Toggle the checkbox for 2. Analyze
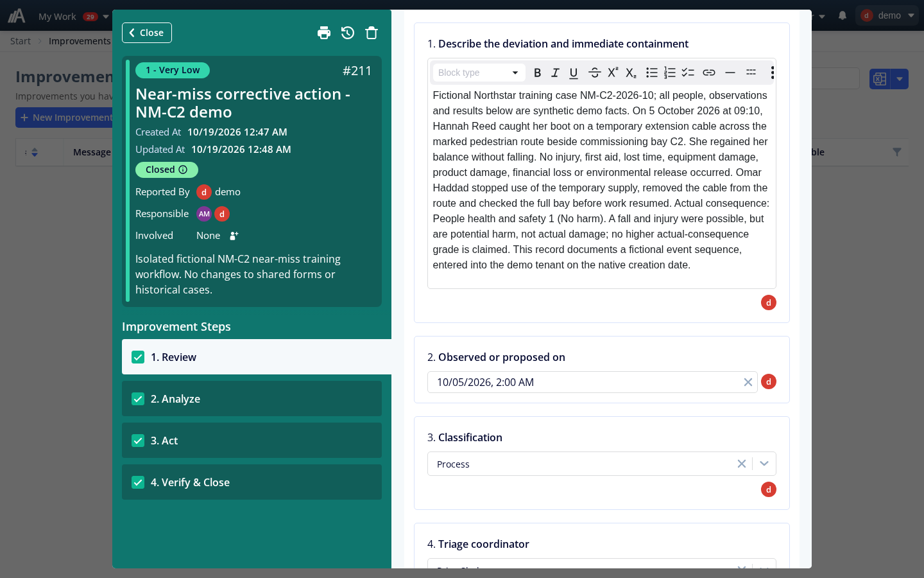Viewport: 924px width, 578px height. [138, 399]
